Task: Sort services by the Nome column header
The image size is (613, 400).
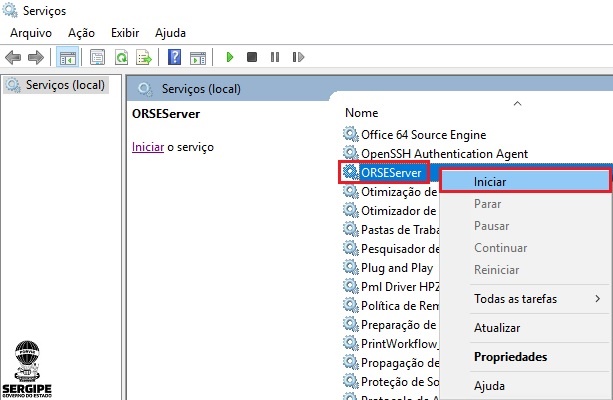Action: pos(362,113)
